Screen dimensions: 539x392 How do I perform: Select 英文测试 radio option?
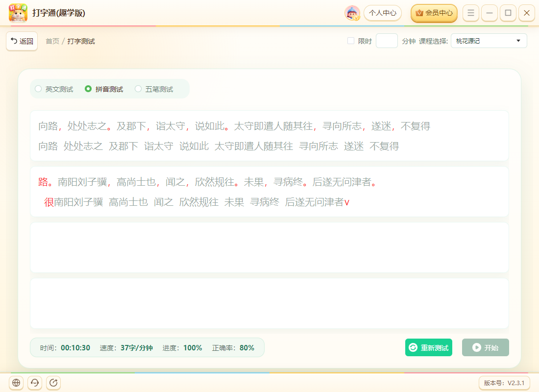pos(54,89)
